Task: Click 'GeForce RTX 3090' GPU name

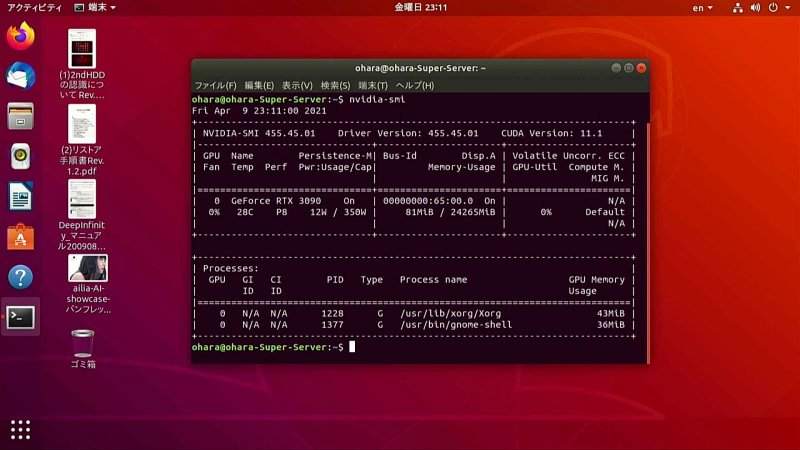Action: [x=276, y=201]
